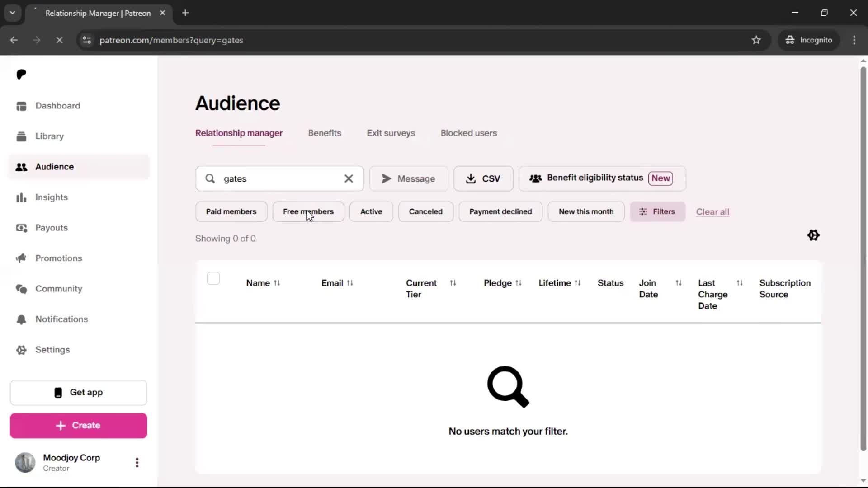868x488 pixels.
Task: Clear the gates search query
Action: (x=349, y=178)
